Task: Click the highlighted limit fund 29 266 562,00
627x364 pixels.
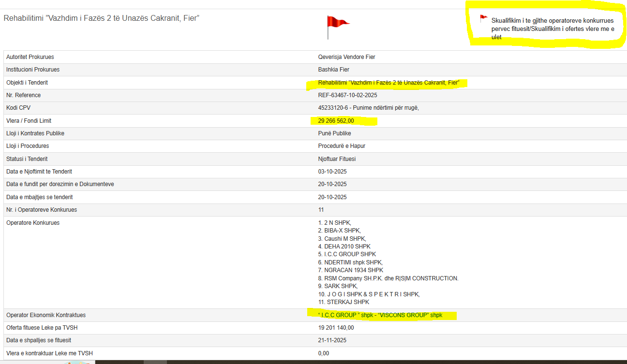Action: (336, 121)
